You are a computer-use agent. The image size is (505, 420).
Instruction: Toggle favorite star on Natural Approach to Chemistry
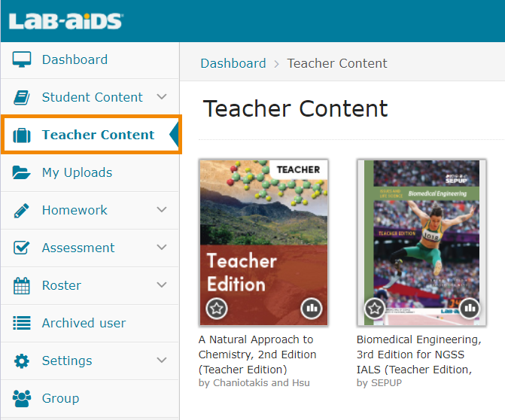point(217,308)
